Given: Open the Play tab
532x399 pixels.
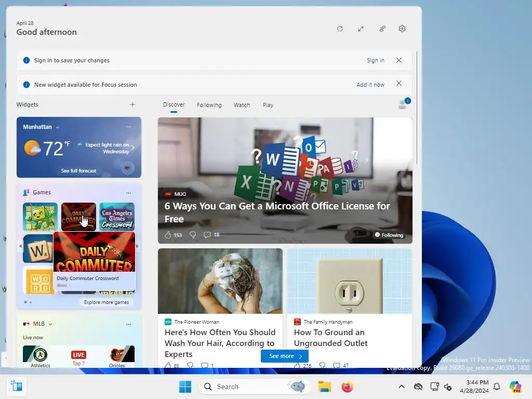Looking at the screenshot, I should tap(268, 105).
